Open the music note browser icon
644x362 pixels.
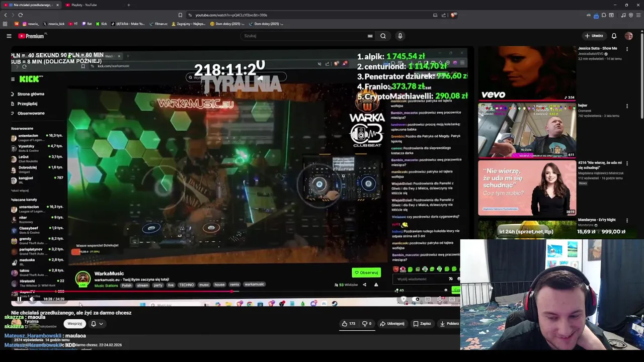tap(623, 15)
